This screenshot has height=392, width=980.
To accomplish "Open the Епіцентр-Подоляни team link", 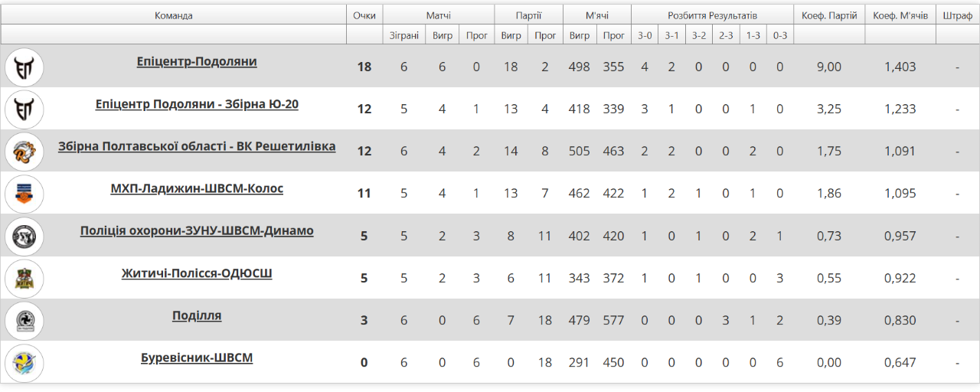I will (197, 62).
